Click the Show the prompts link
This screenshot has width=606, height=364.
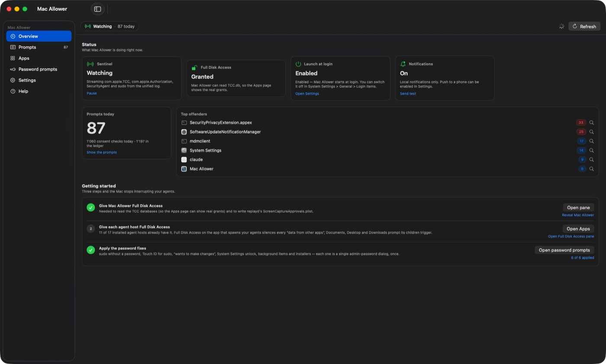(x=102, y=153)
